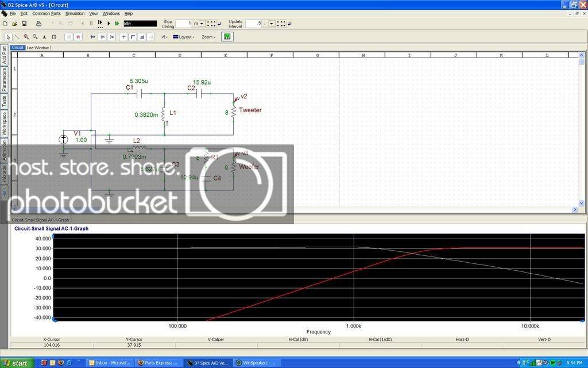This screenshot has height=368, width=588.
Task: Click the red magnet snap icon
Action: 78,37
